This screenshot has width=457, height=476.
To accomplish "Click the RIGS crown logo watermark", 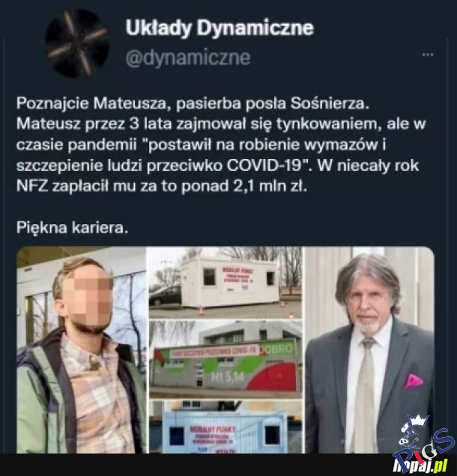I will pos(423,436).
